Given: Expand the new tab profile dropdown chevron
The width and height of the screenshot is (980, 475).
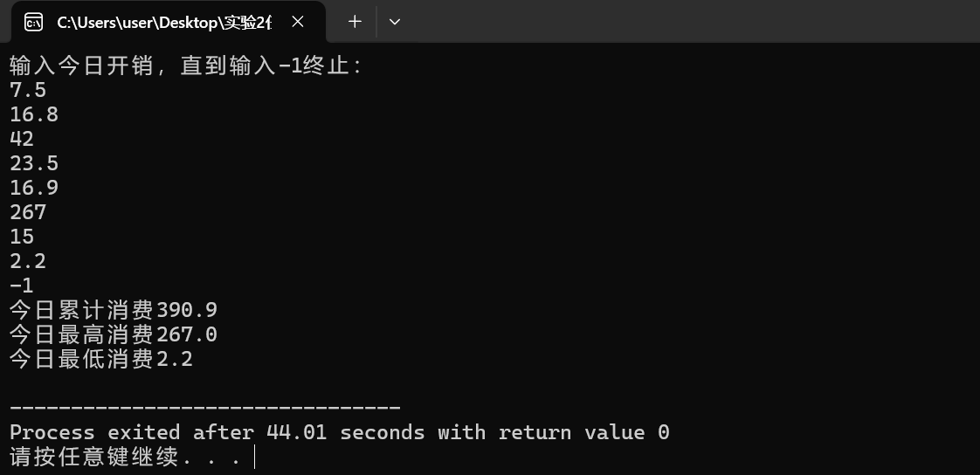Looking at the screenshot, I should point(395,22).
